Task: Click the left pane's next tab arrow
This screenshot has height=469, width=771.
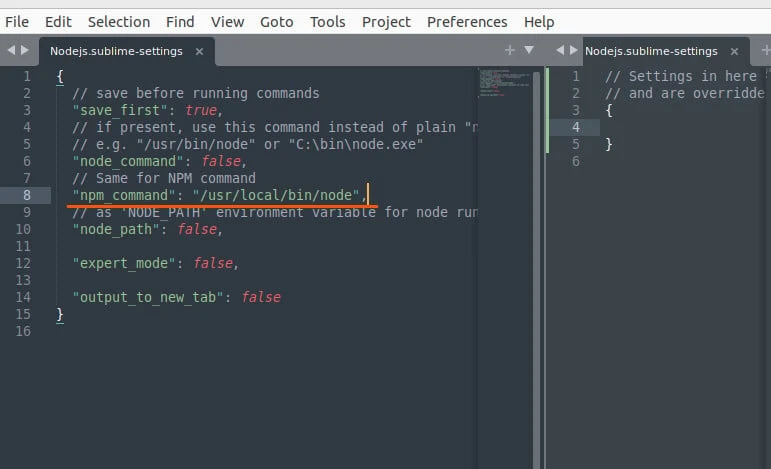Action: click(24, 50)
